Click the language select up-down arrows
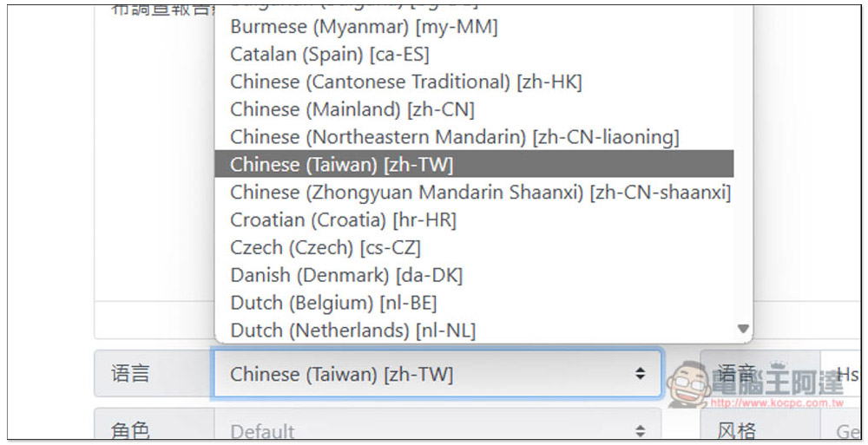 640,374
